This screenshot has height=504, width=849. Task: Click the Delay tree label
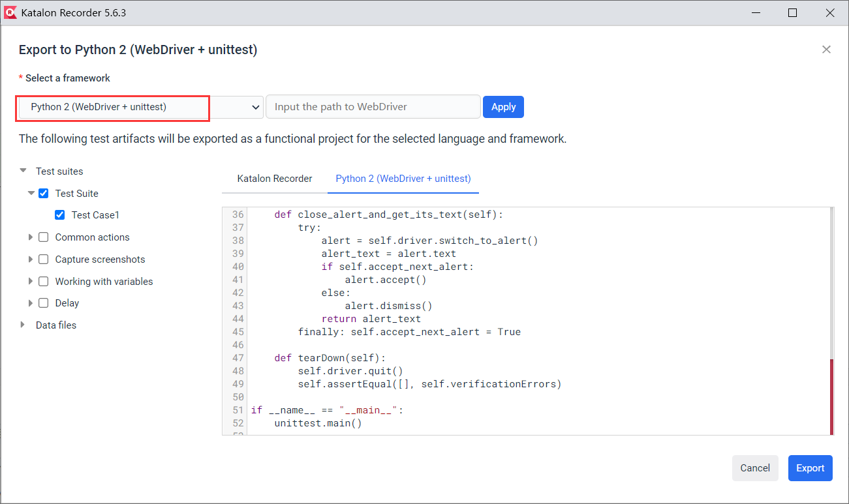click(67, 303)
